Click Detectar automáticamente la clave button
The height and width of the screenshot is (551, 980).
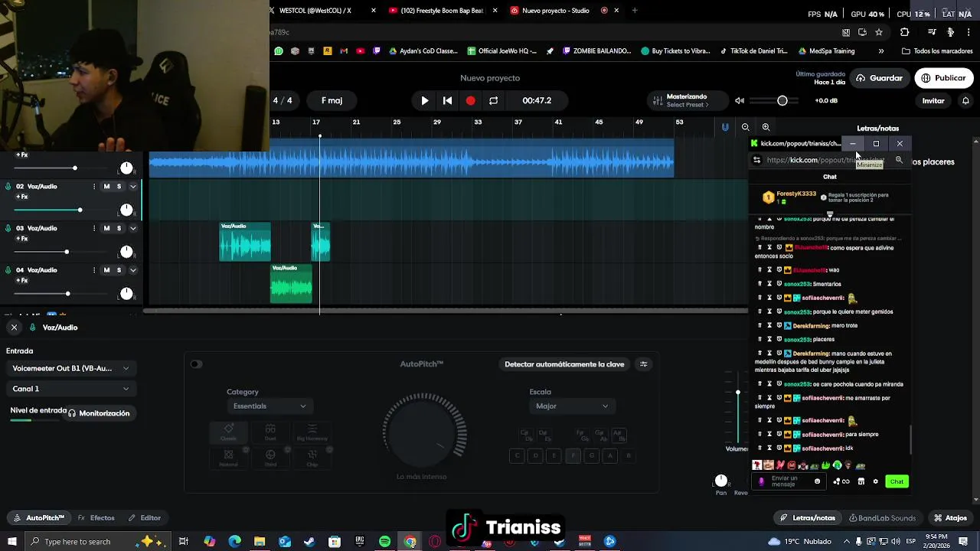[564, 364]
